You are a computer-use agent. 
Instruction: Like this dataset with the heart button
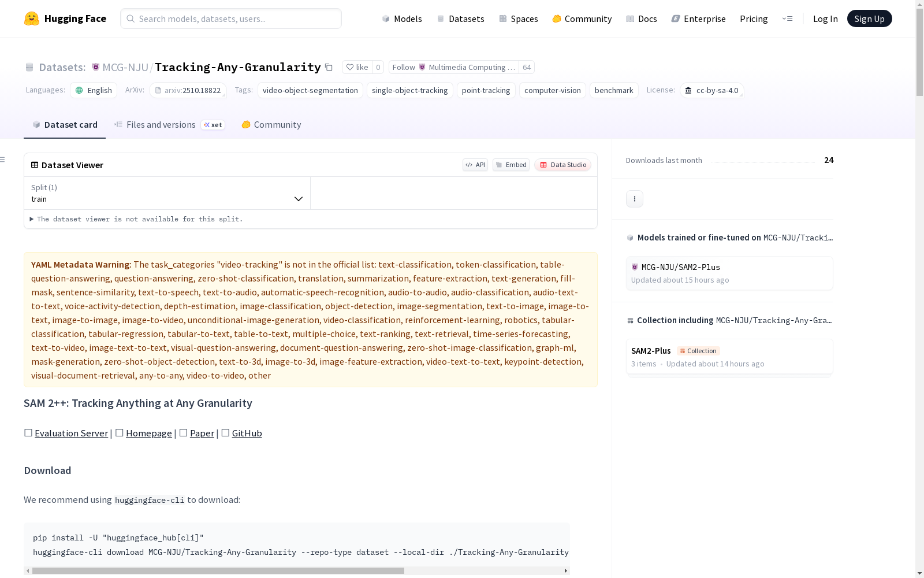357,67
